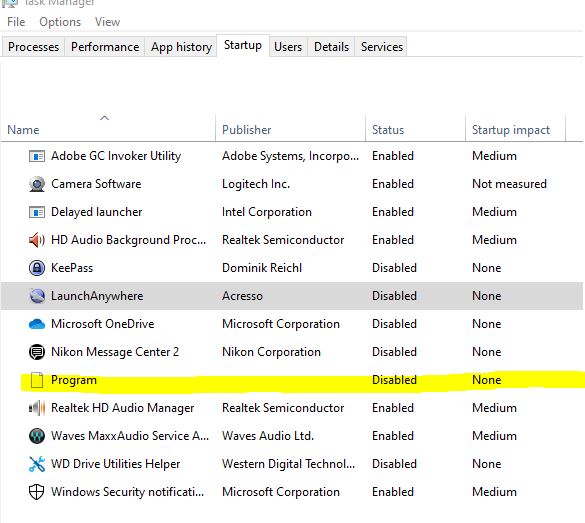Click publisher Logitech Inc.
585x523 pixels.
coord(256,184)
